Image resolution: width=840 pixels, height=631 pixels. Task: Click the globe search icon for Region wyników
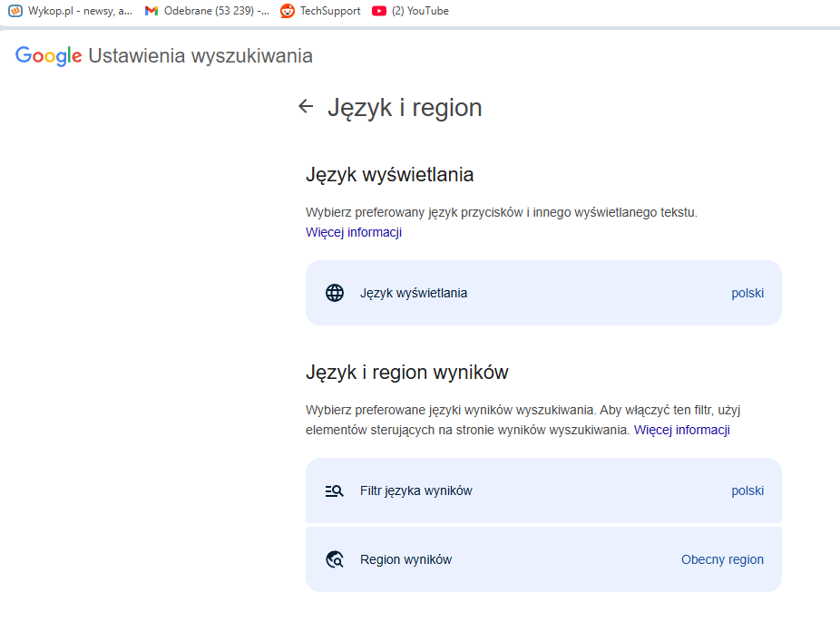(x=335, y=559)
